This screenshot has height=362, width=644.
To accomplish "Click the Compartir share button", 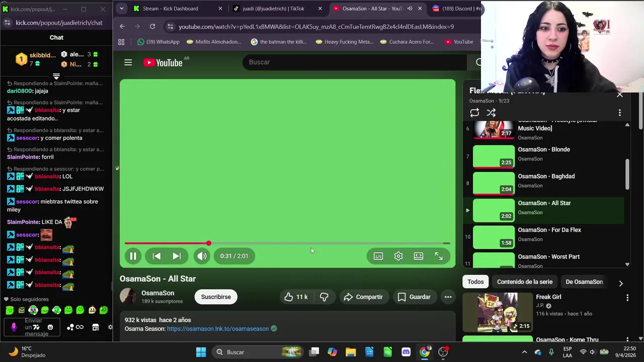I will tap(363, 297).
